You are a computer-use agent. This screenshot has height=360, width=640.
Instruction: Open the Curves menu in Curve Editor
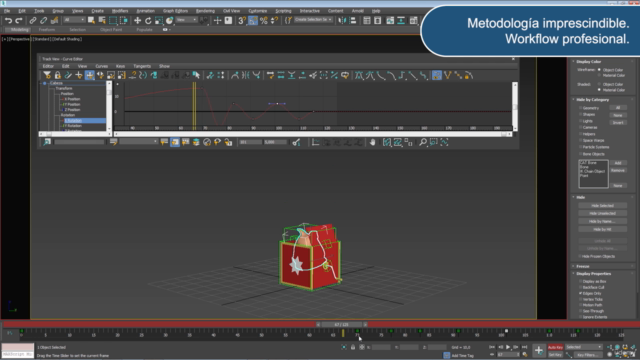point(102,66)
